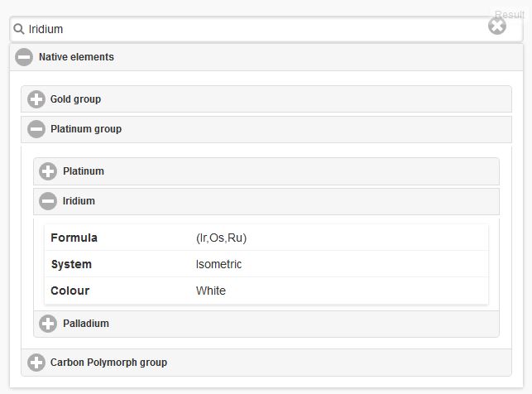532x394 pixels.
Task: Click the System row value Isometric
Action: (x=218, y=265)
